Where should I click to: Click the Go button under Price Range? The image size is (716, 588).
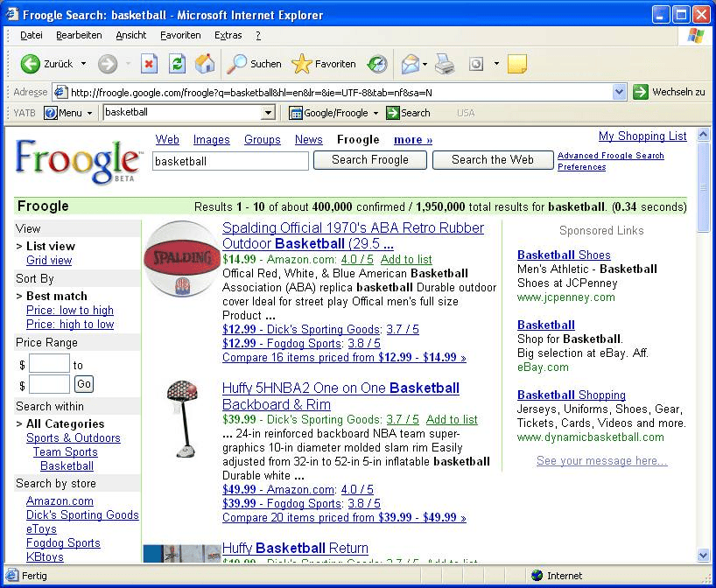[x=84, y=384]
